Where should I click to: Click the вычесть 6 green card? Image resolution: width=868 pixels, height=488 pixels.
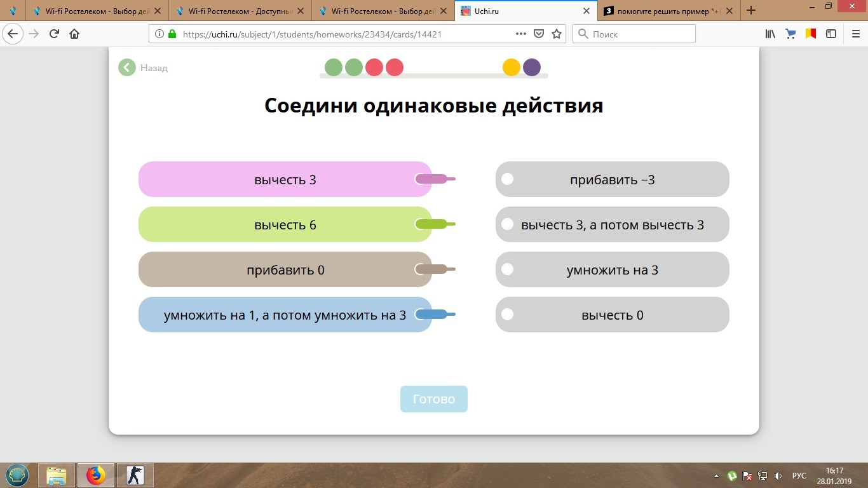coord(285,224)
